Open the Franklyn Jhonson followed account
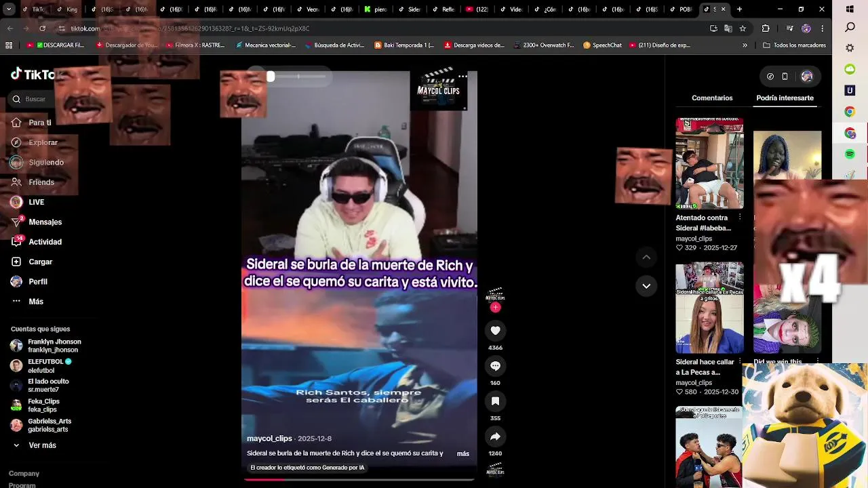Viewport: 868px width, 488px height. pos(46,346)
